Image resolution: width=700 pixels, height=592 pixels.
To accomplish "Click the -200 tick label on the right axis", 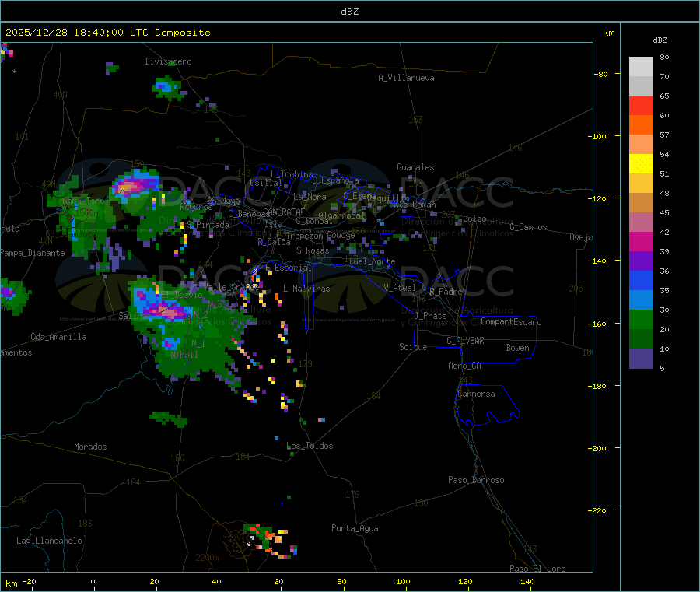I will click(x=599, y=448).
